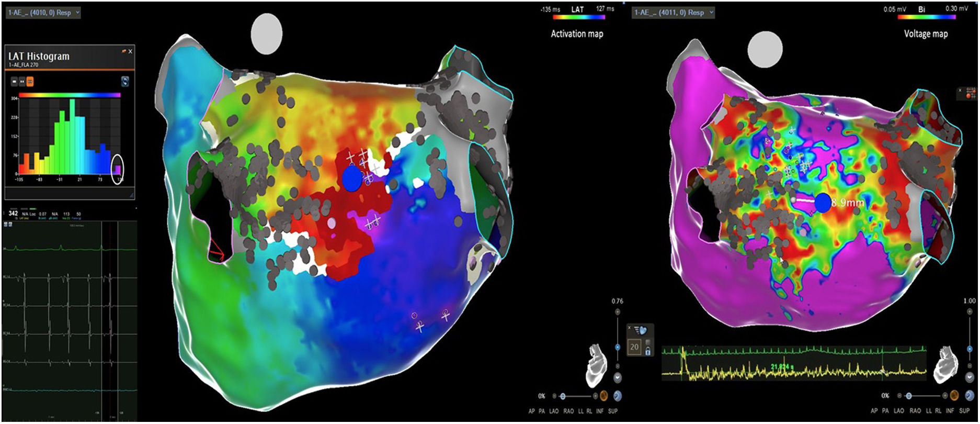Image resolution: width=980 pixels, height=424 pixels.
Task: Close the LAT Histogram panel
Action: [130, 51]
